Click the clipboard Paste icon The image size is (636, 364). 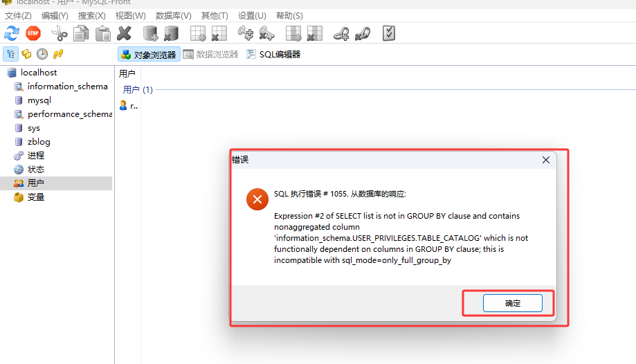[103, 33]
